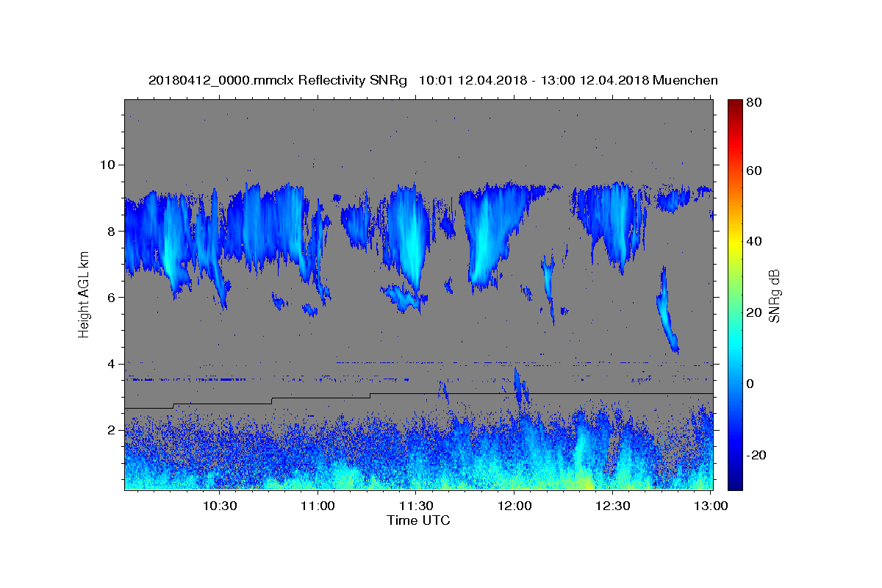Click the isolated fall streak near 12:45 at 5 km
Screen dimensions: 882x588
[x=667, y=311]
